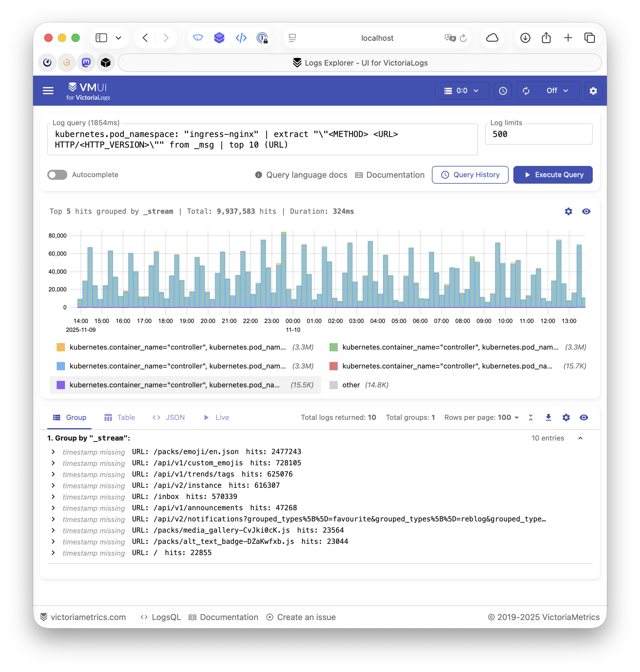This screenshot has width=640, height=672.
Task: Open group view settings gear
Action: [x=566, y=417]
